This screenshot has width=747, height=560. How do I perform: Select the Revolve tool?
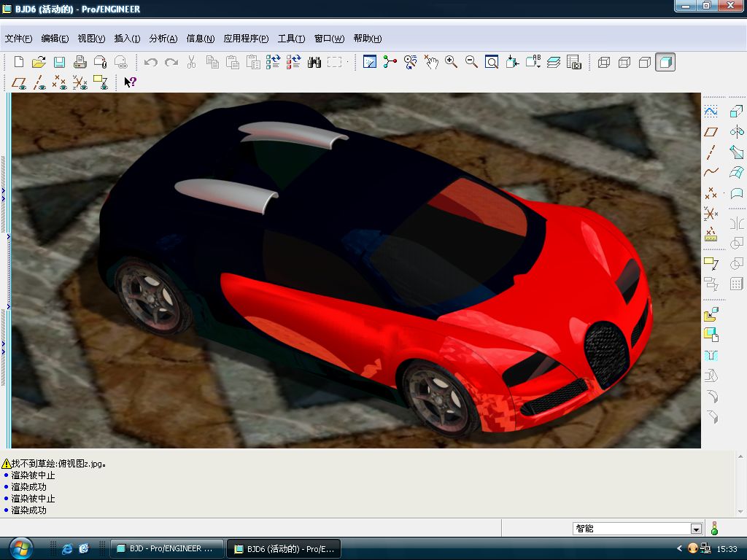click(x=737, y=132)
